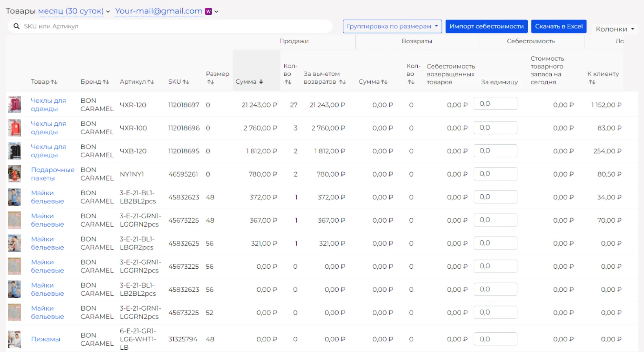Click the ЧХR-100 product thumbnail
This screenshot has height=352, width=644.
click(x=15, y=128)
